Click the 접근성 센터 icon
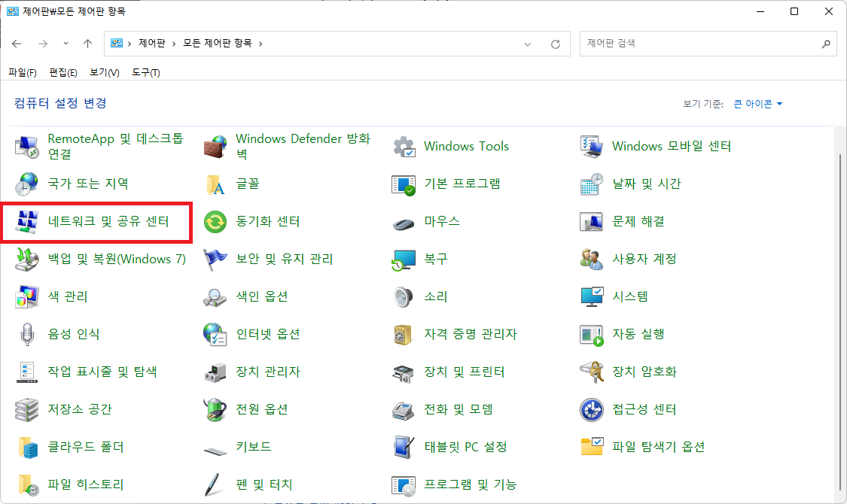Screen dimensions: 847x504 click(x=592, y=409)
